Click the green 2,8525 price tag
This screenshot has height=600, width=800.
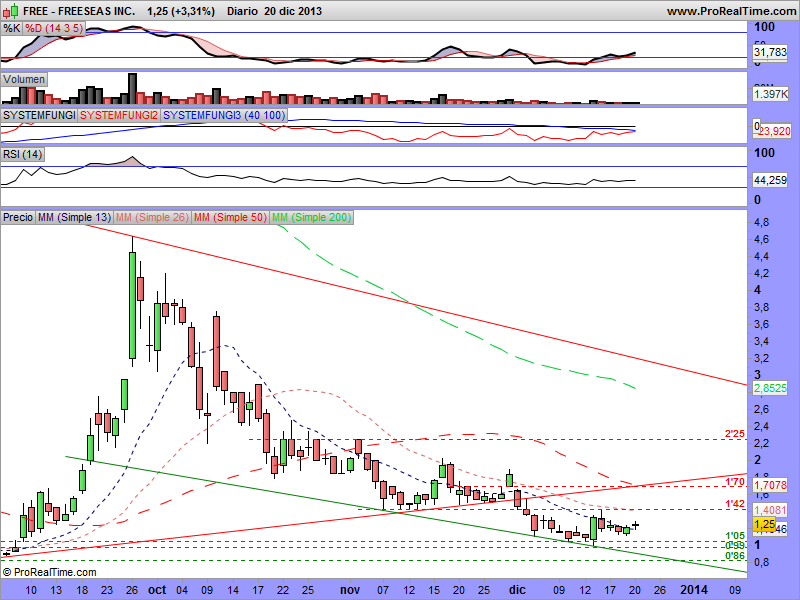(x=770, y=388)
